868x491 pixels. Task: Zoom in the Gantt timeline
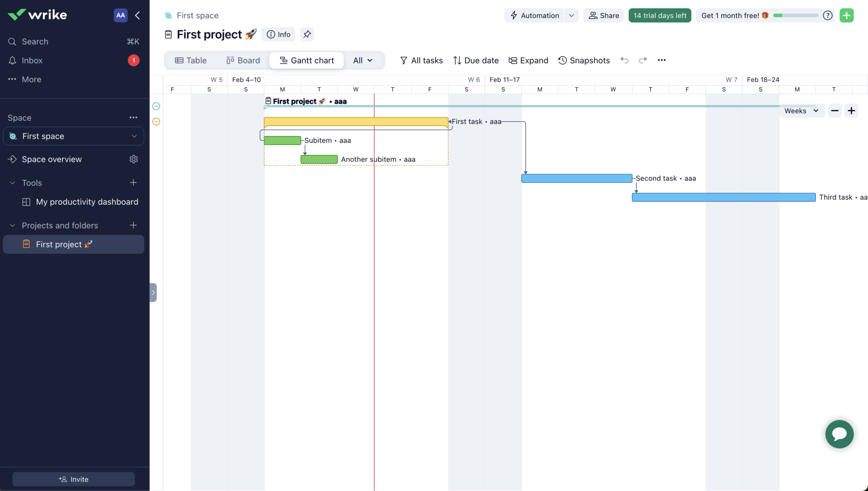coord(851,111)
